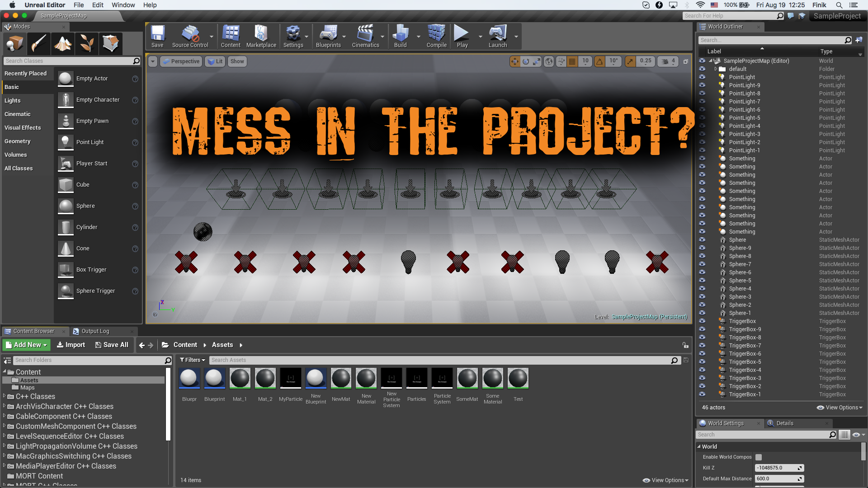Select translate gizmo in viewport toolbar
Screen dimensions: 868x488
click(515, 61)
